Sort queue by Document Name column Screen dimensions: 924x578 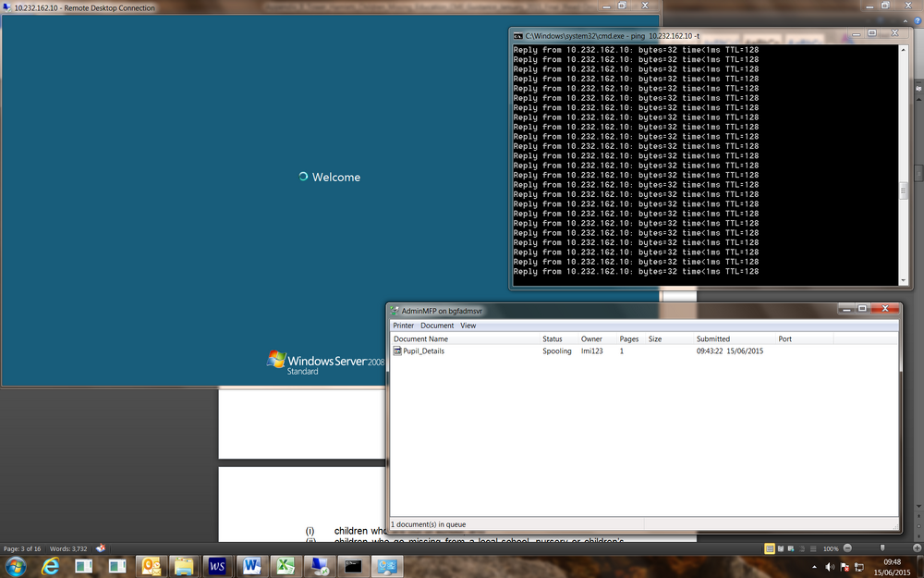(465, 339)
